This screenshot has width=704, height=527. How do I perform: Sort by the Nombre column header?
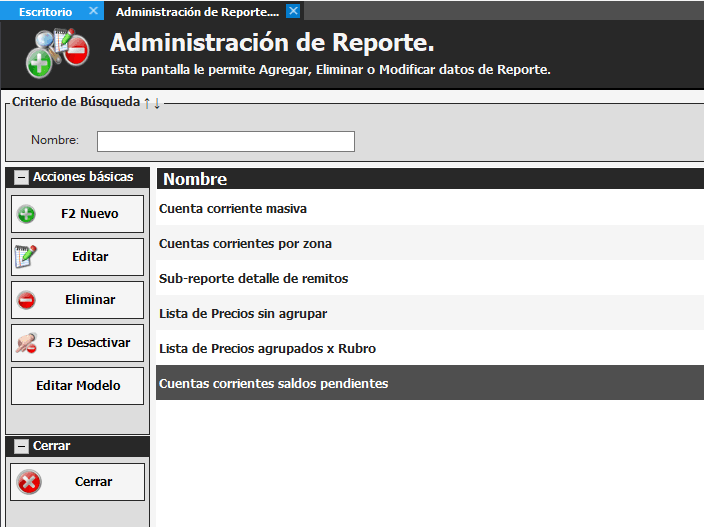[195, 179]
